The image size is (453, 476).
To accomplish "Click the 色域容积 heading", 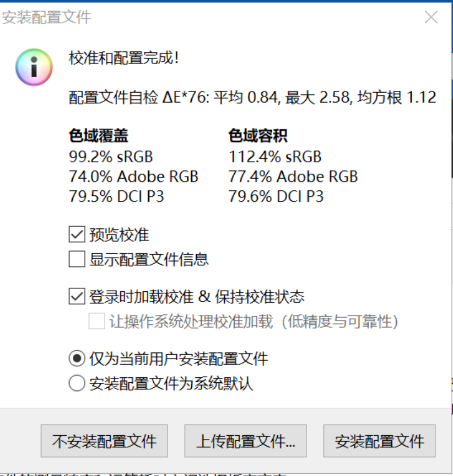I will (x=258, y=135).
